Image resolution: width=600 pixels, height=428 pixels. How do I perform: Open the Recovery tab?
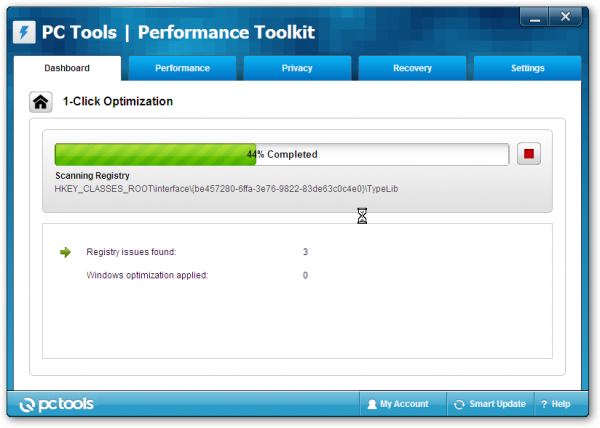(x=412, y=68)
